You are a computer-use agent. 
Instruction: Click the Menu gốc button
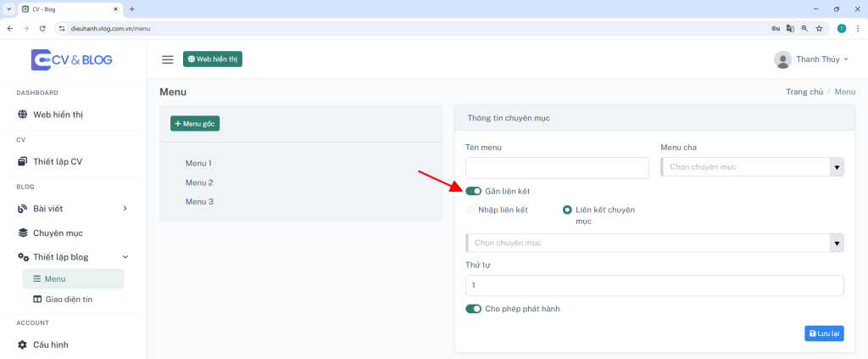pos(195,124)
